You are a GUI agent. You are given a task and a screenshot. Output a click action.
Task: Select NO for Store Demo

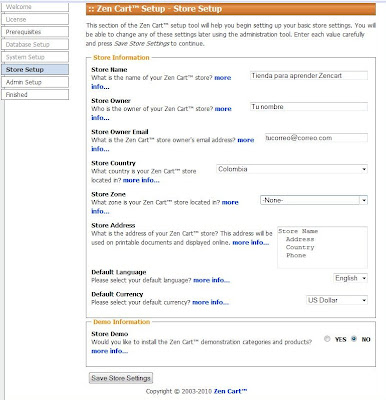(x=354, y=339)
